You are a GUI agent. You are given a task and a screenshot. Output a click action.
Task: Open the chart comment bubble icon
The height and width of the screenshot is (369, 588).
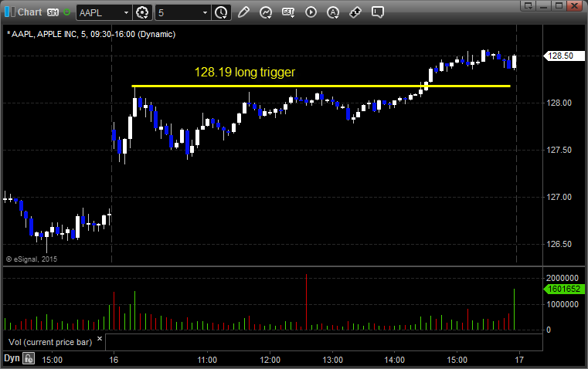(x=378, y=12)
